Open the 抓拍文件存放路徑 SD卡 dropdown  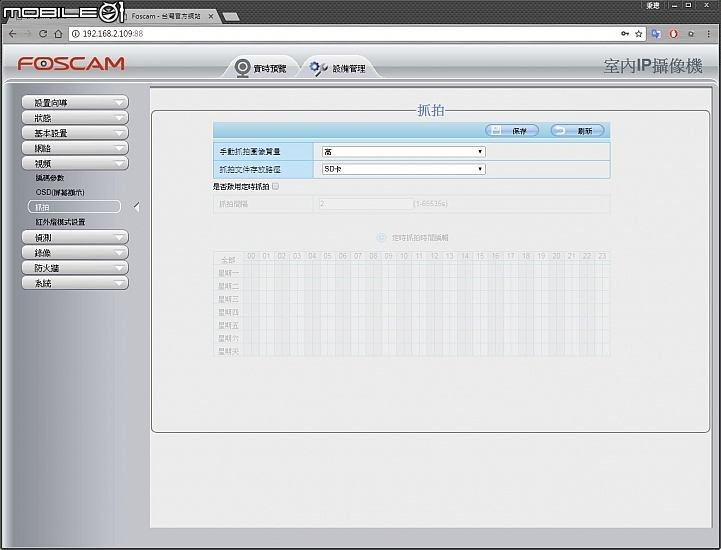tap(404, 169)
